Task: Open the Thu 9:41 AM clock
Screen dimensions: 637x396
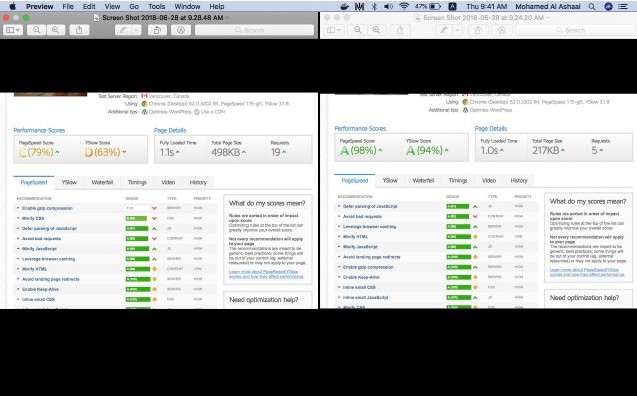Action: [487, 6]
